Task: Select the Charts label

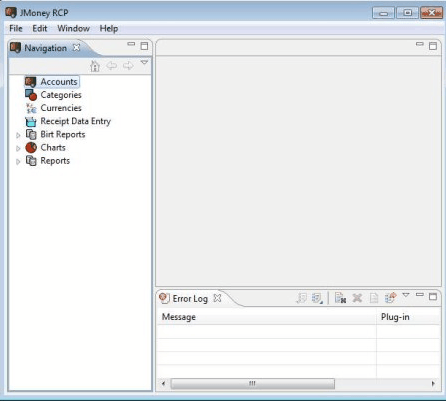Action: click(53, 147)
